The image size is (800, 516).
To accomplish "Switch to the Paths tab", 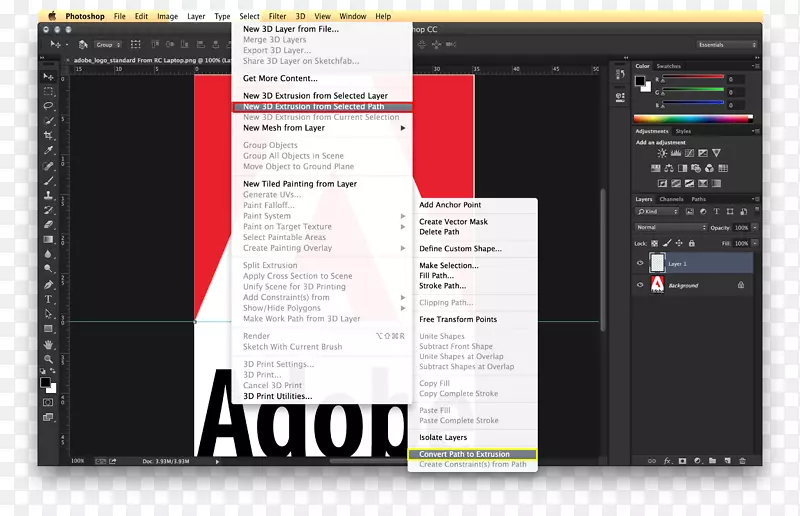I will point(698,200).
